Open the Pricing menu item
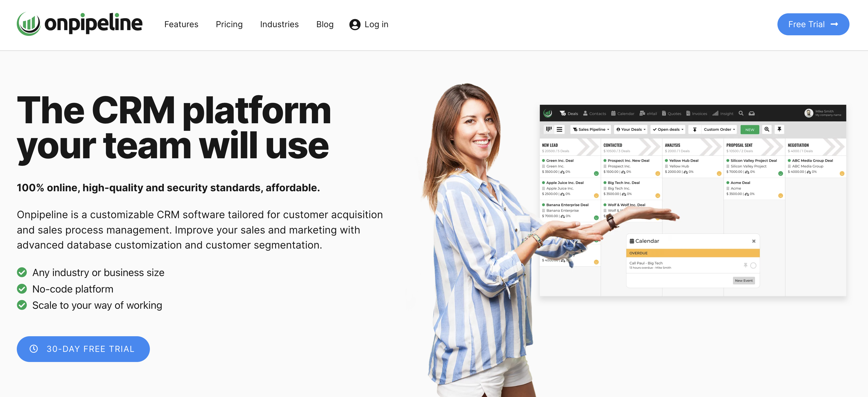This screenshot has height=397, width=868. click(229, 24)
